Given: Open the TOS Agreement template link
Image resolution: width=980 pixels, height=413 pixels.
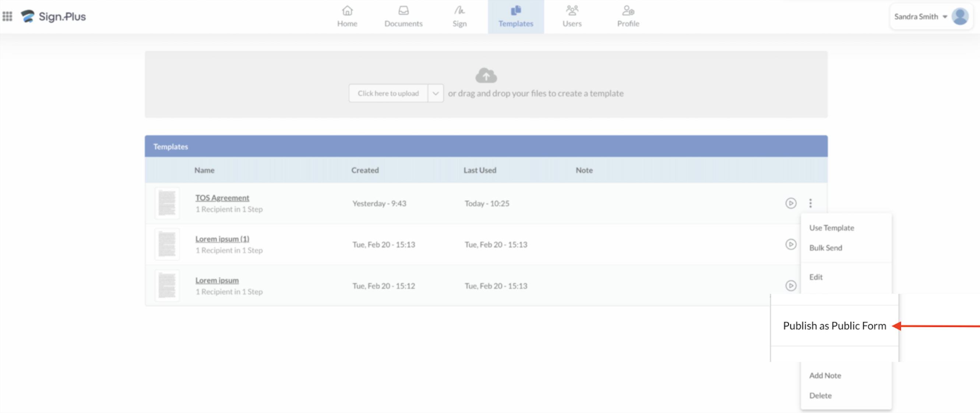Looking at the screenshot, I should click(222, 197).
